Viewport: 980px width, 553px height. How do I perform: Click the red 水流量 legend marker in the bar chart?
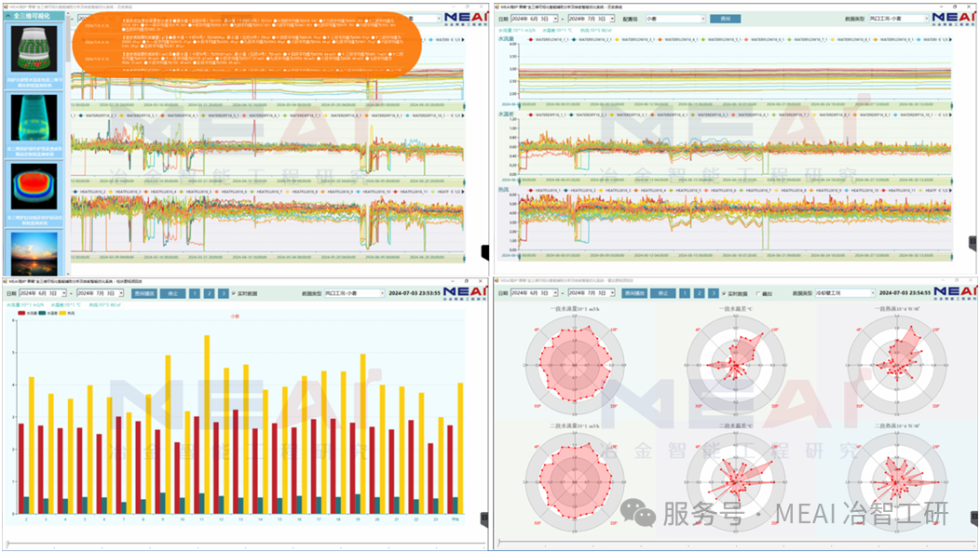click(x=22, y=314)
